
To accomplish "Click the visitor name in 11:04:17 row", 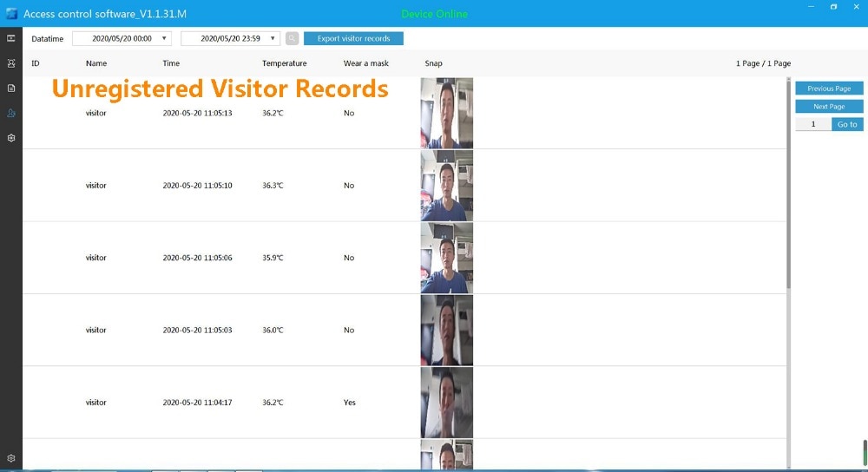I will (x=95, y=403).
